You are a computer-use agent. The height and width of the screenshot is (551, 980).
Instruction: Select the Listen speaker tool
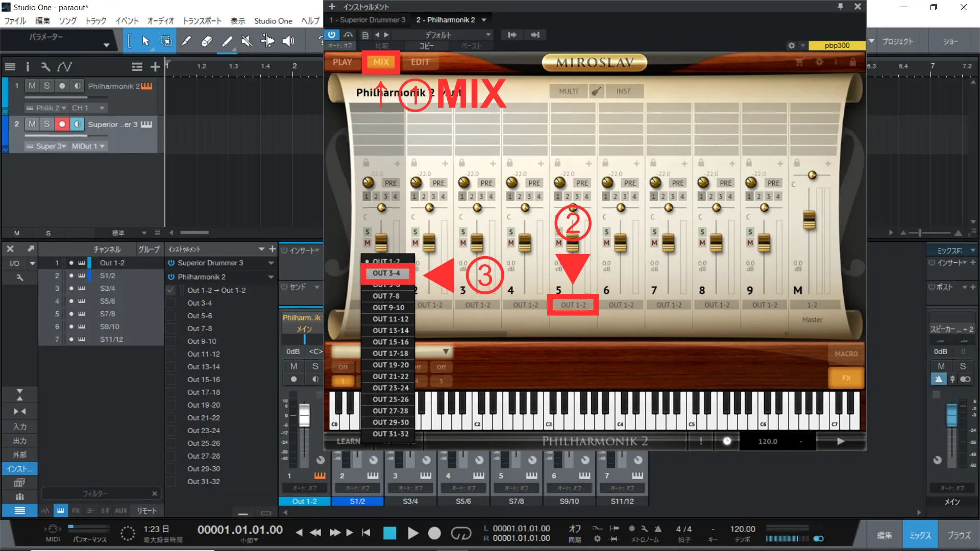coord(288,41)
